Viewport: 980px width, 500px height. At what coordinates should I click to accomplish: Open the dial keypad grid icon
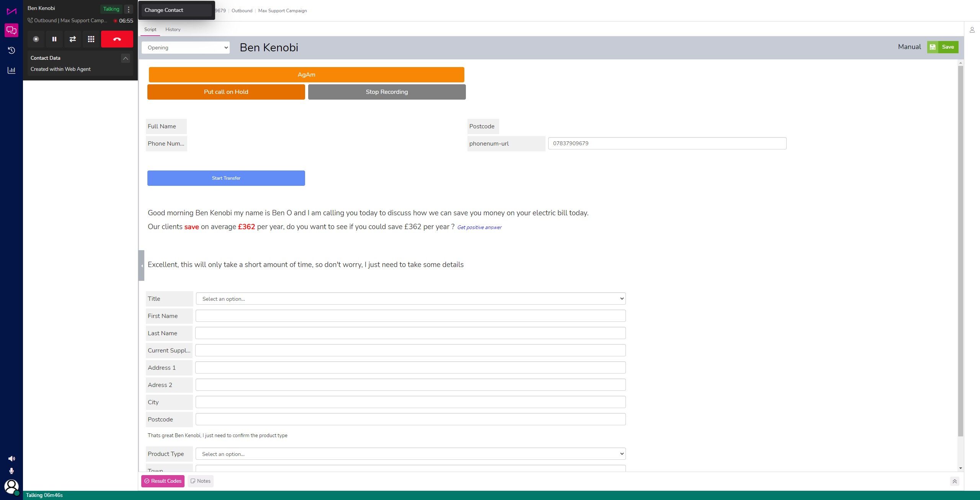click(x=91, y=39)
